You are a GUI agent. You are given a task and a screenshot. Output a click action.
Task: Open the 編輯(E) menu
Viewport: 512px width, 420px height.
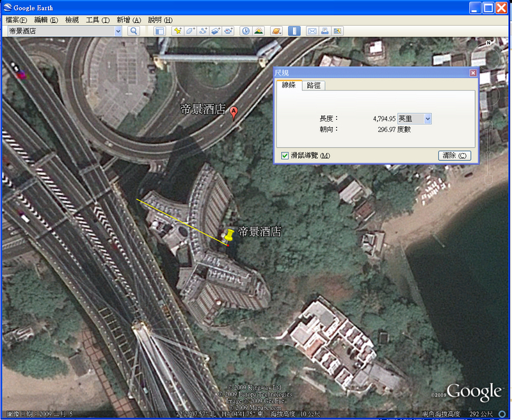46,20
